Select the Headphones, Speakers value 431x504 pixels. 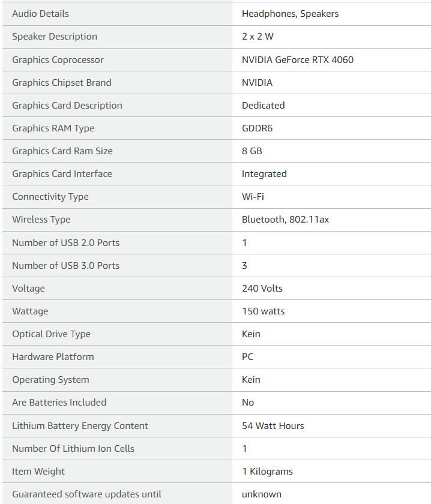pos(290,14)
